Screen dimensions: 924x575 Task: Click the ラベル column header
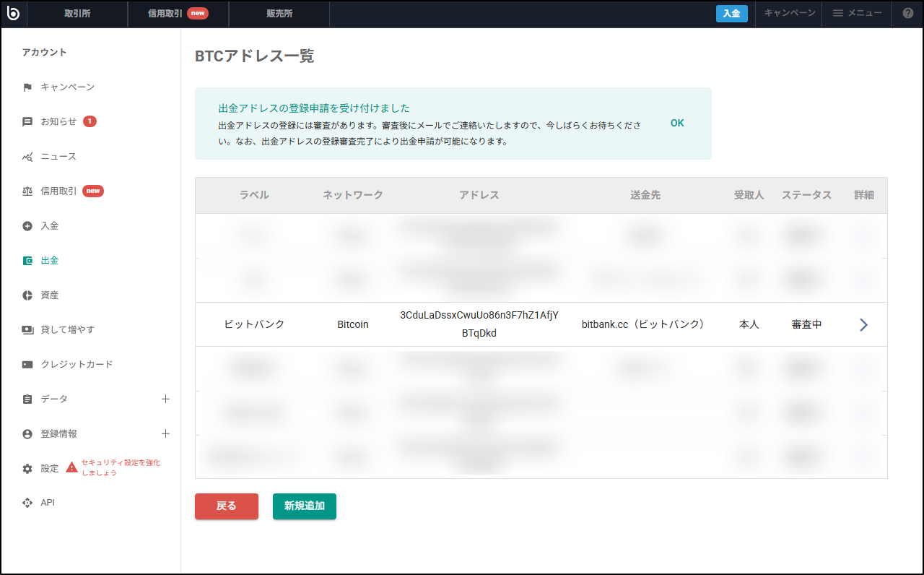pyautogui.click(x=254, y=195)
